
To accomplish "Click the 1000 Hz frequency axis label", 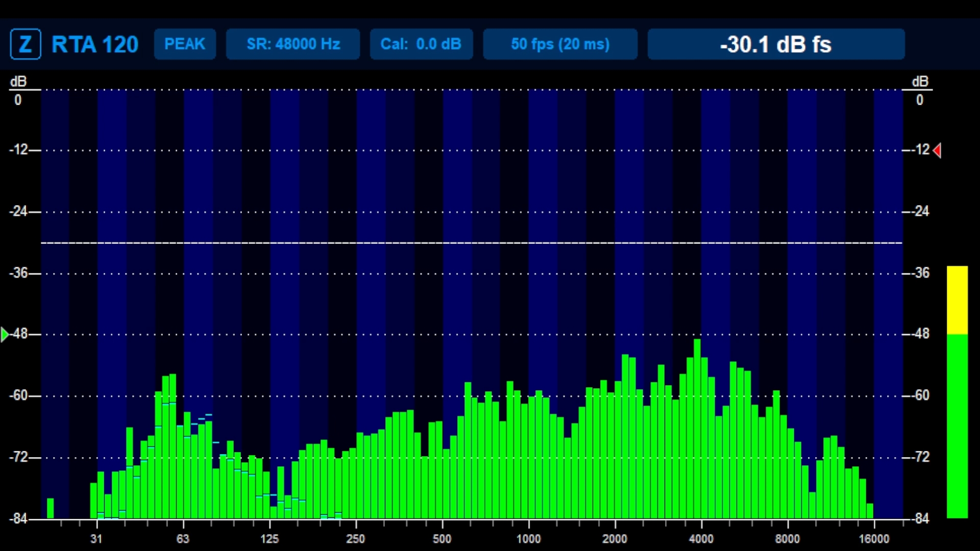I will click(528, 539).
